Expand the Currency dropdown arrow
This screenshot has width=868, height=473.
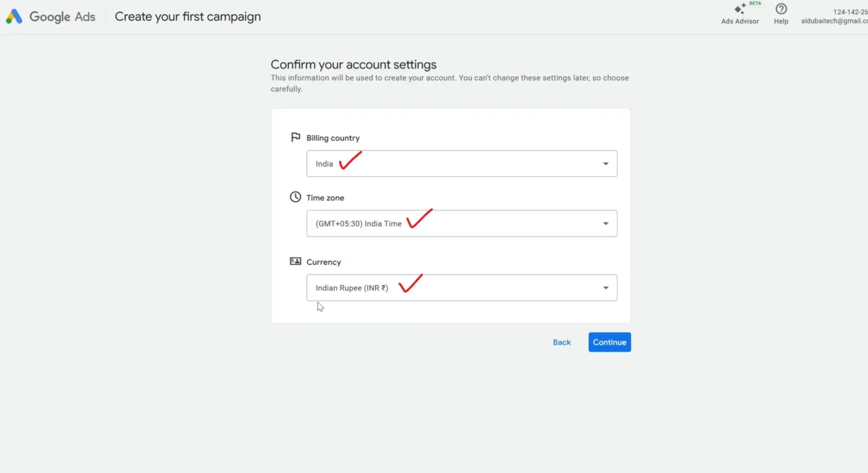[x=605, y=288]
